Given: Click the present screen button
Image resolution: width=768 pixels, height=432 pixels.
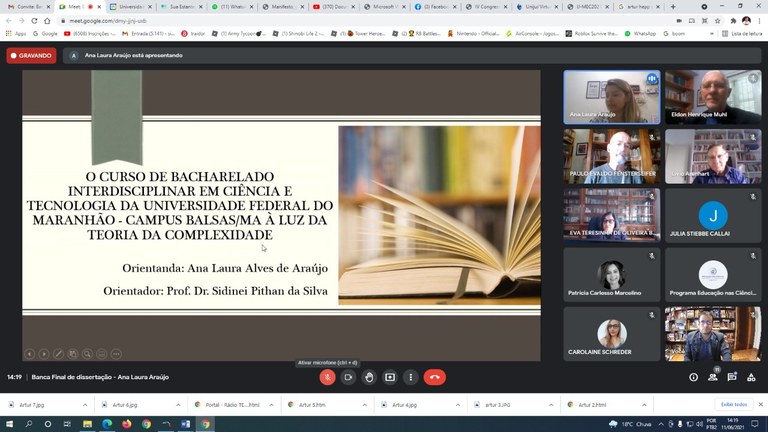Looking at the screenshot, I should tap(390, 377).
